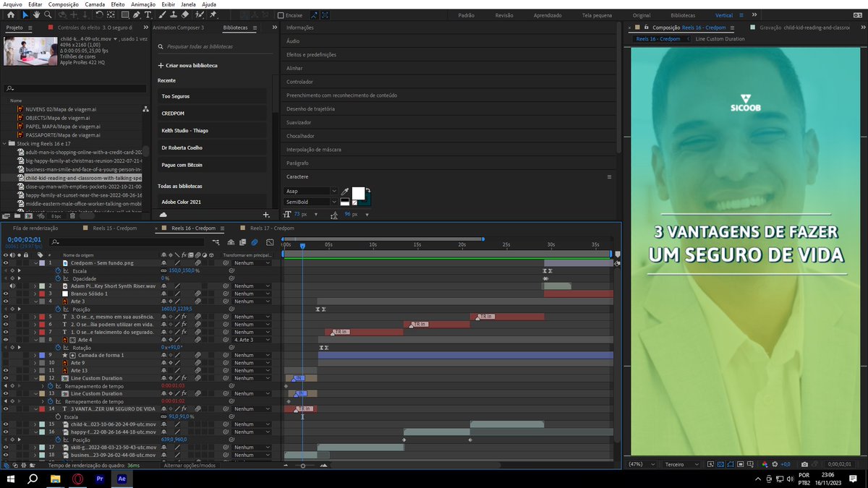Screen dimensions: 868x488
Task: Select the Brush tool
Action: tap(163, 14)
